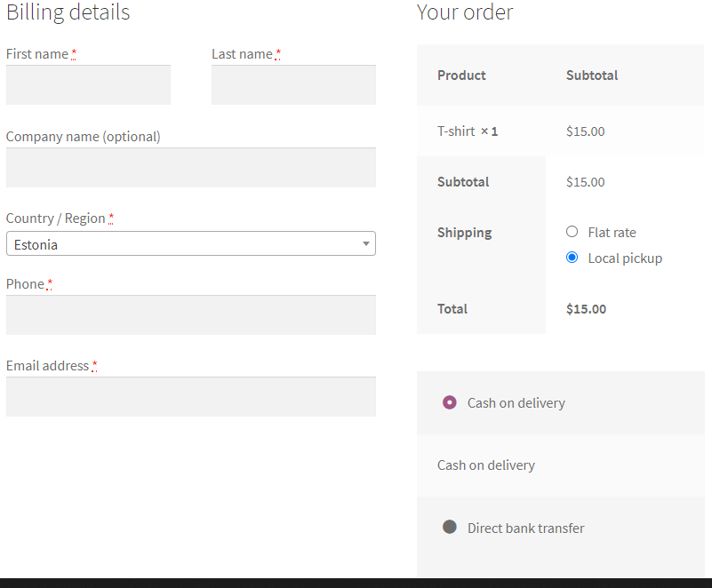
Task: Click the "Direct bank transfer" payment label
Action: (525, 528)
